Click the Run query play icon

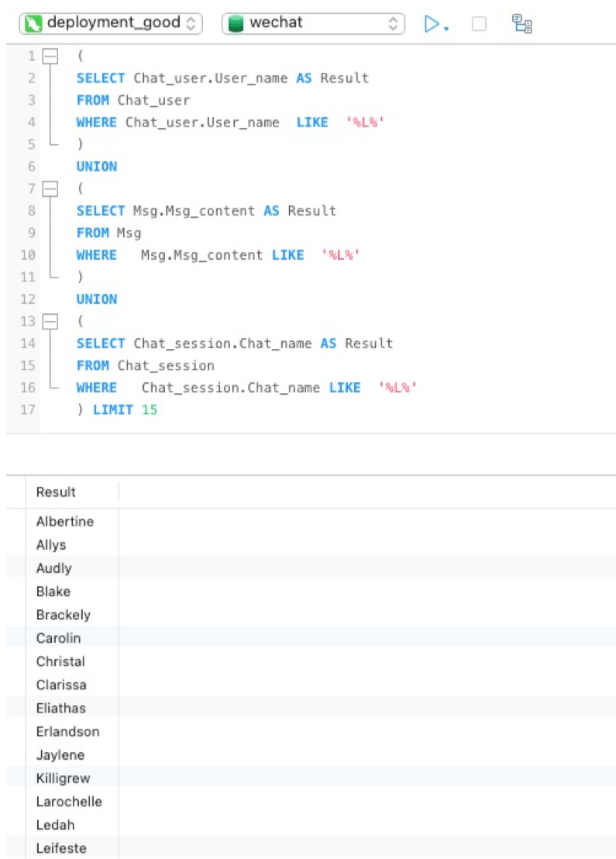(431, 24)
